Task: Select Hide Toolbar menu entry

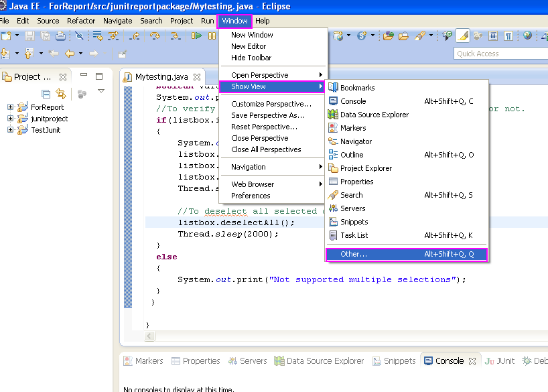Action: (x=272, y=58)
